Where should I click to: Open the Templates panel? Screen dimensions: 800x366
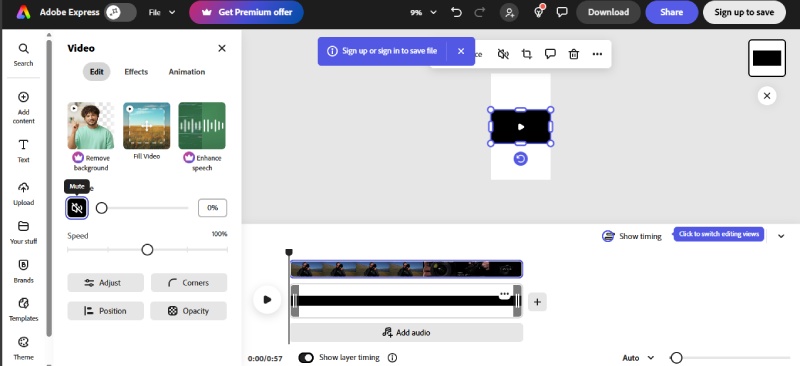click(23, 310)
